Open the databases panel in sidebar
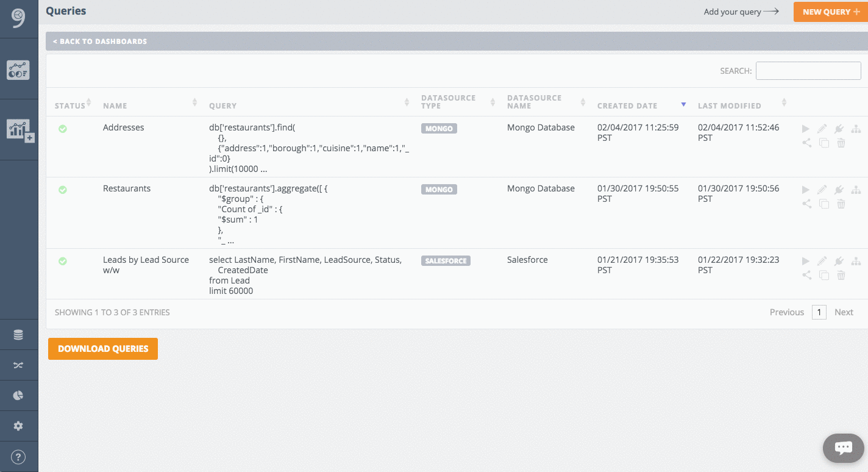Viewport: 868px width, 472px height. tap(19, 334)
